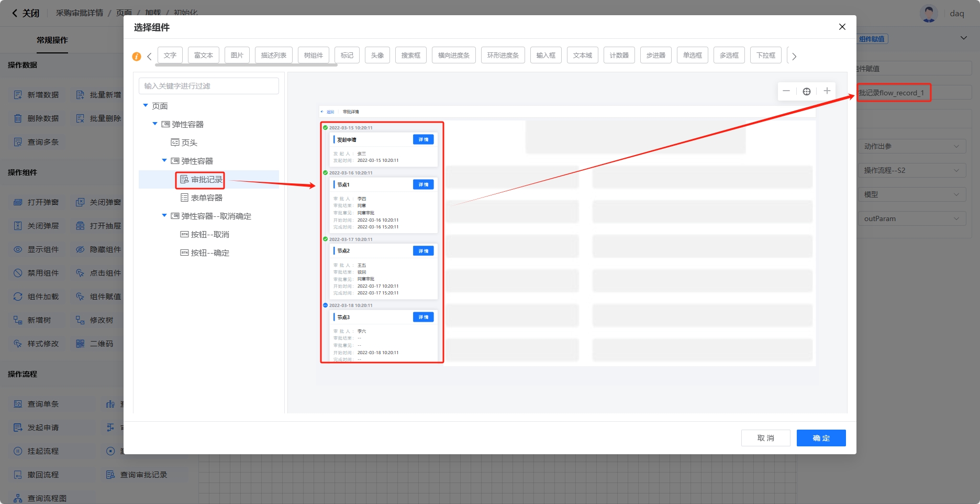The width and height of the screenshot is (980, 504).
Task: Click the zoom in plus icon in preview
Action: click(x=827, y=91)
